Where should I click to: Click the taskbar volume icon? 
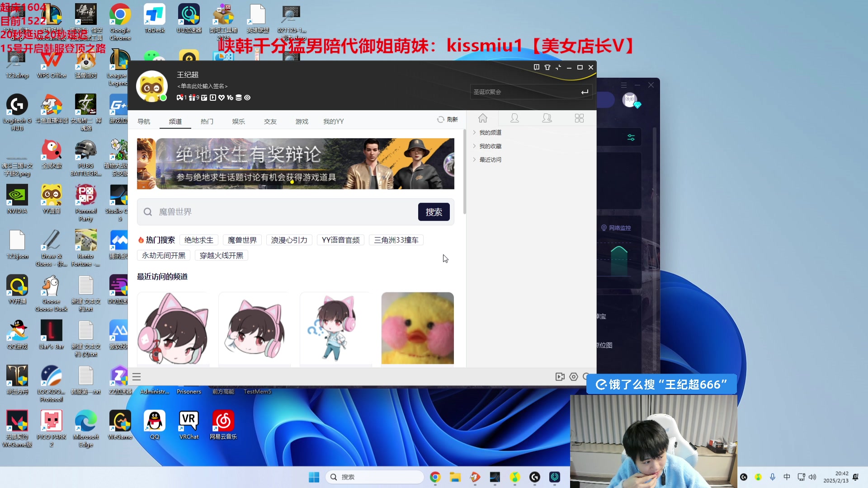(812, 477)
